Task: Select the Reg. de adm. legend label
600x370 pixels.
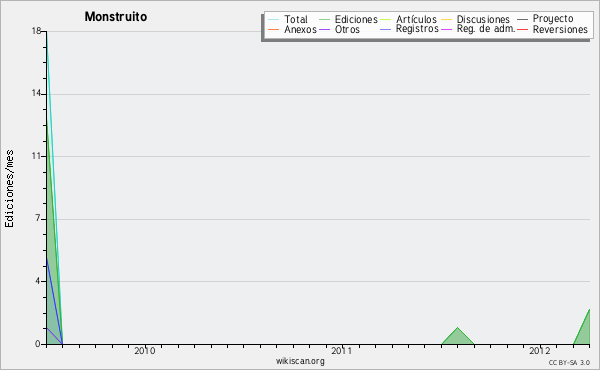Action: (486, 29)
